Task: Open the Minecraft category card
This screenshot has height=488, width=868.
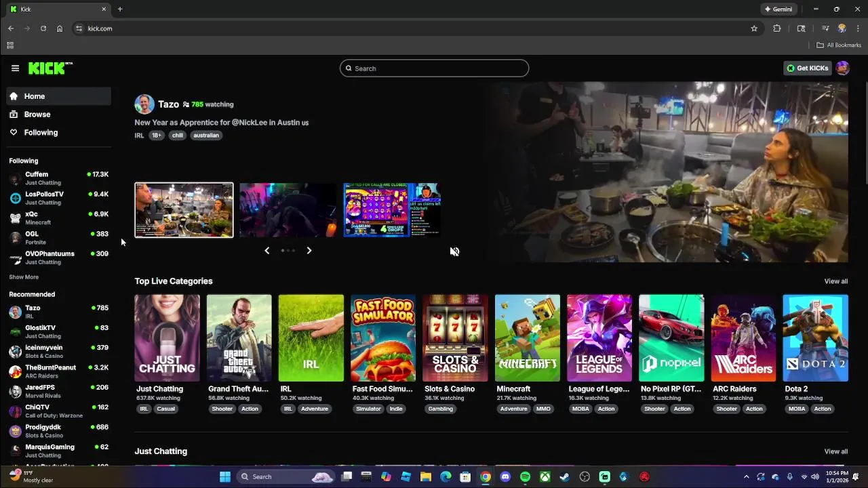Action: [528, 338]
